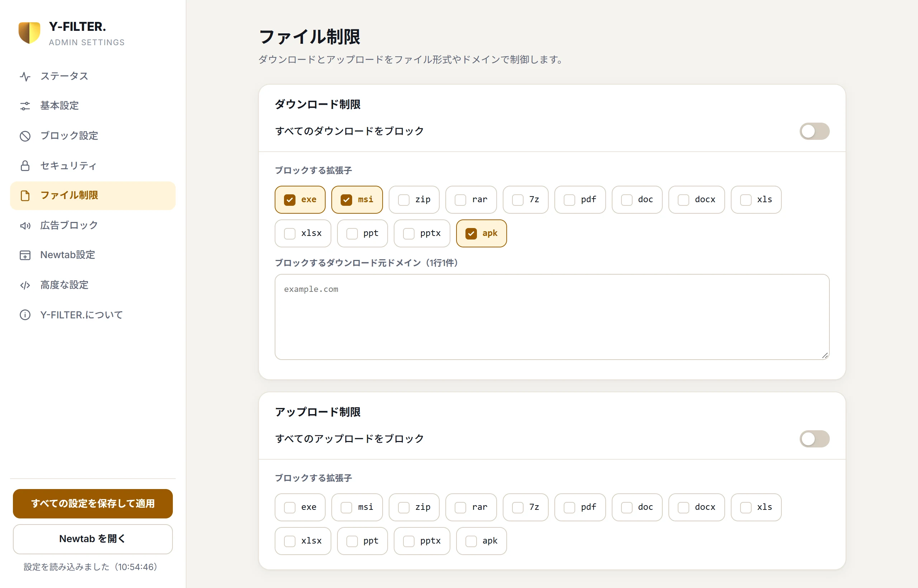The image size is (918, 588).
Task: Check pdf in download extensions
Action: tap(580, 200)
